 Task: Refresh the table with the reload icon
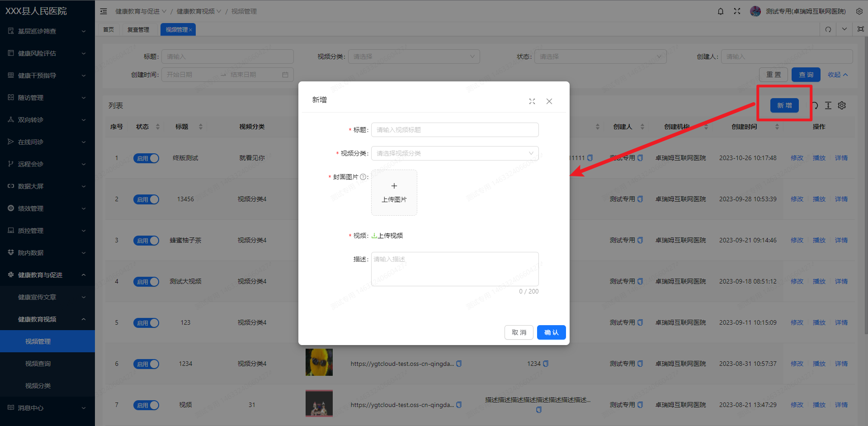pyautogui.click(x=814, y=105)
